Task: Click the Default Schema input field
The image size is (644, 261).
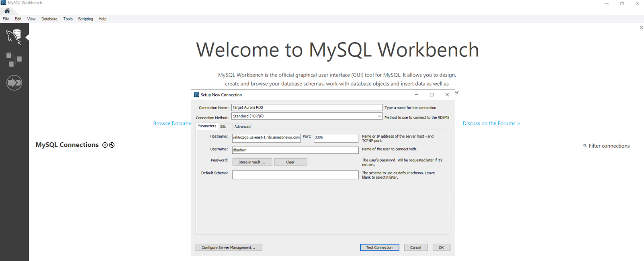Action: click(x=295, y=175)
